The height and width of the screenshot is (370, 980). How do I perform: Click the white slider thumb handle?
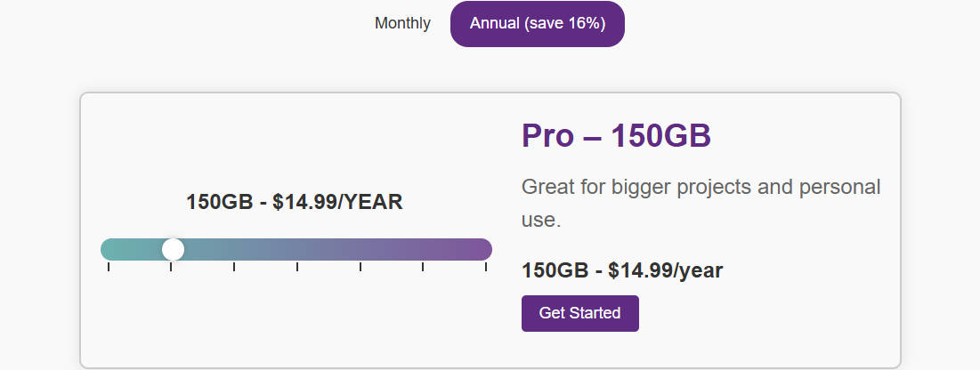174,249
